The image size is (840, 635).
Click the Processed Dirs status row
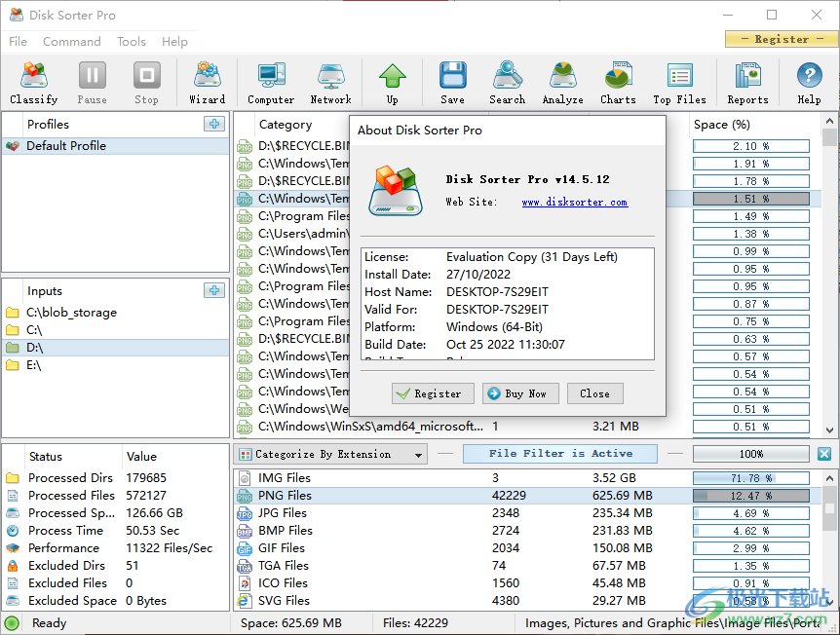tap(116, 477)
